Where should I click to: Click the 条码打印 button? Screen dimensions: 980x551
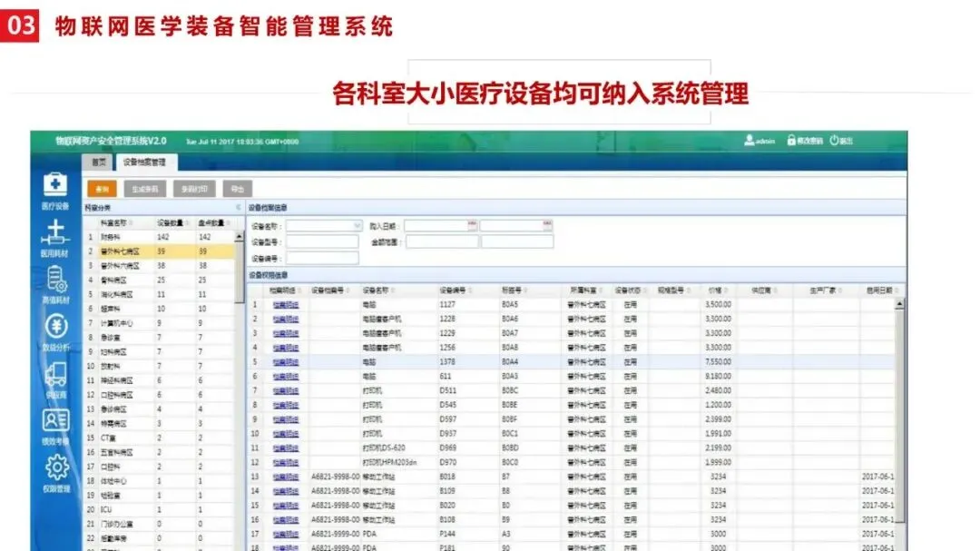(194, 189)
